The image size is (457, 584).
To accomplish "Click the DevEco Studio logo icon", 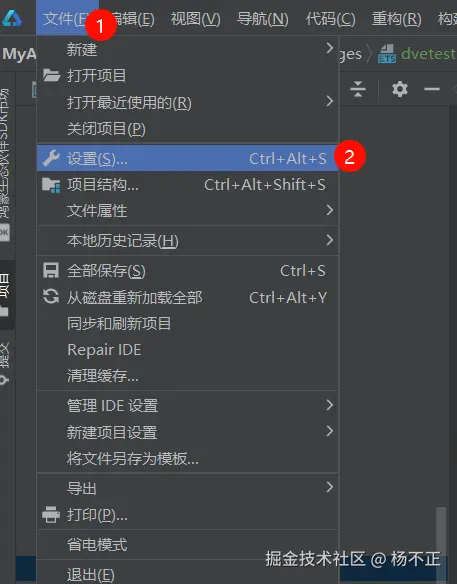I will 12,18.
